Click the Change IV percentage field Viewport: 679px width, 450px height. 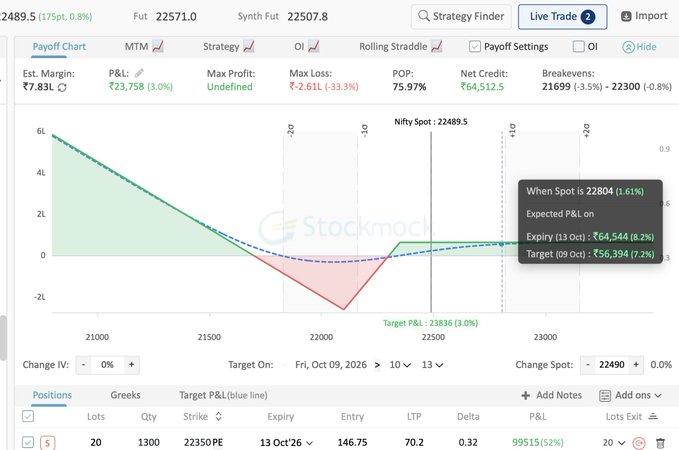(x=107, y=365)
